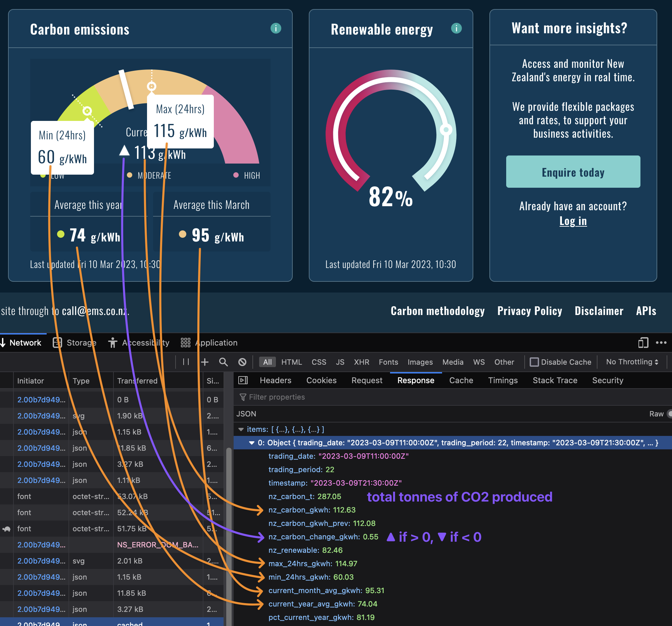Image resolution: width=672 pixels, height=626 pixels.
Task: Open the Request tab
Action: pos(367,380)
